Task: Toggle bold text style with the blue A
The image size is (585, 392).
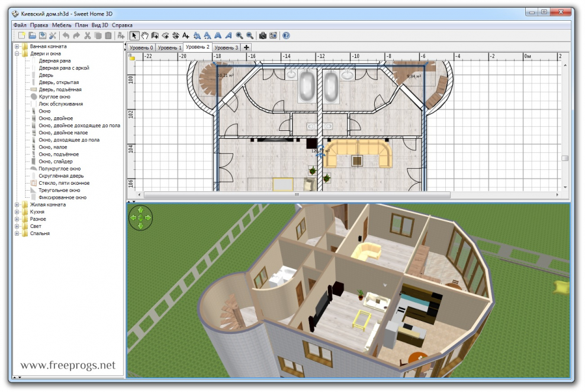Action: coord(218,36)
